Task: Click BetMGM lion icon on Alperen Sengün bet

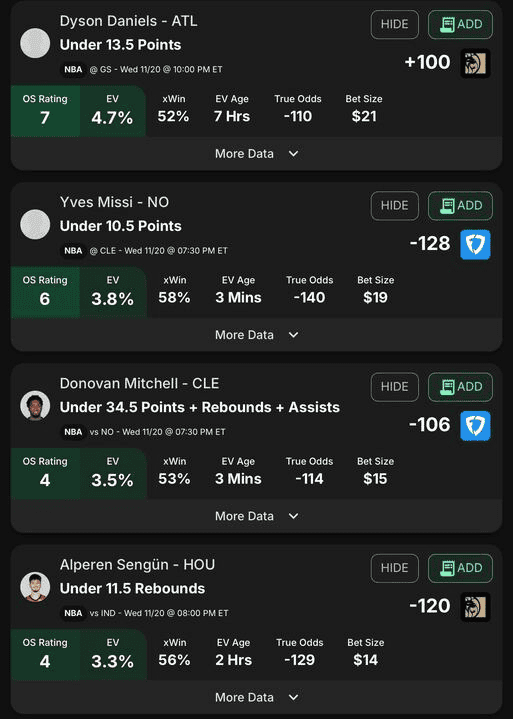Action: tap(475, 607)
